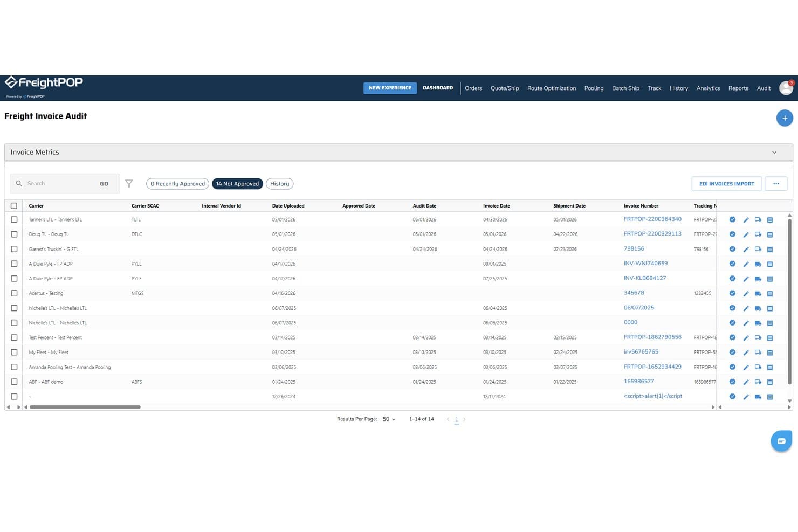The width and height of the screenshot is (798, 532).
Task: Check the Acertus - Testing row checkbox
Action: coord(14,293)
